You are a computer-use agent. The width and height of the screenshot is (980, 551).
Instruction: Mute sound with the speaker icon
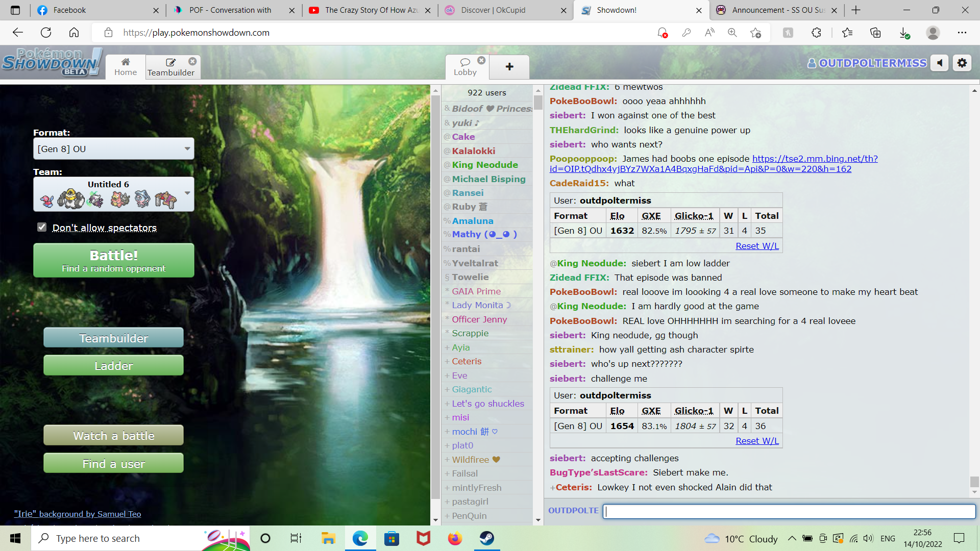pos(939,63)
